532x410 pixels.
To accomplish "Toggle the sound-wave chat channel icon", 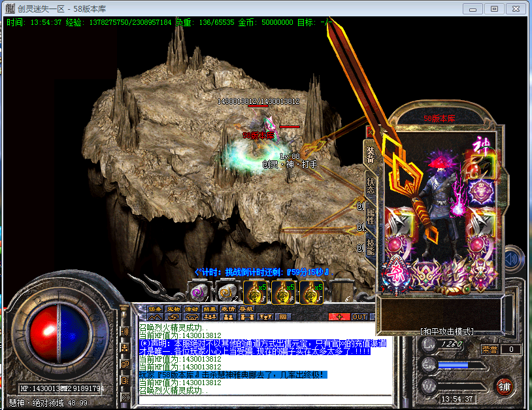I will (125, 332).
